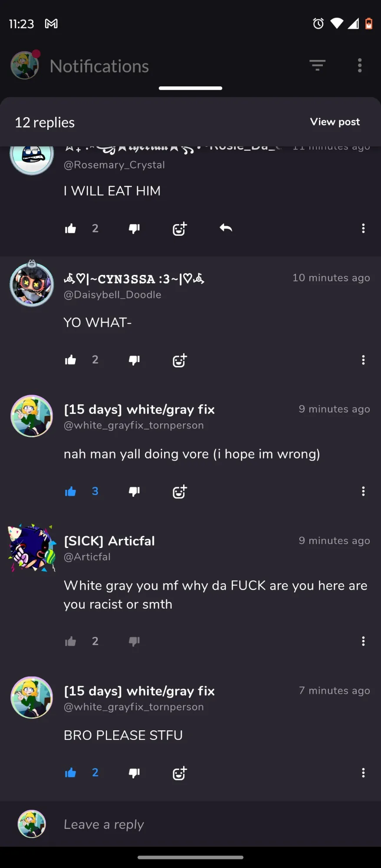Image resolution: width=381 pixels, height=868 pixels.
Task: Tap View post
Action: click(x=335, y=122)
